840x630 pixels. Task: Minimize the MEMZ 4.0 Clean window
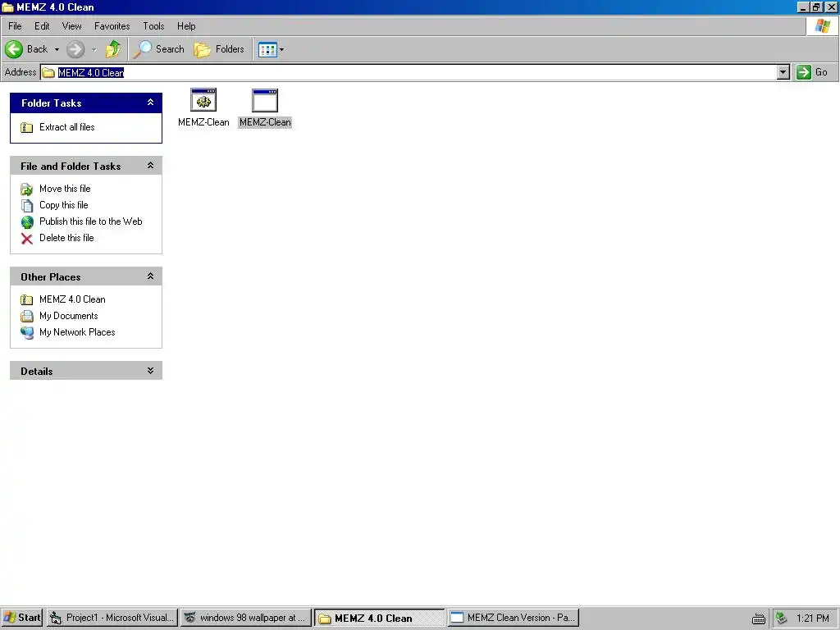803,7
